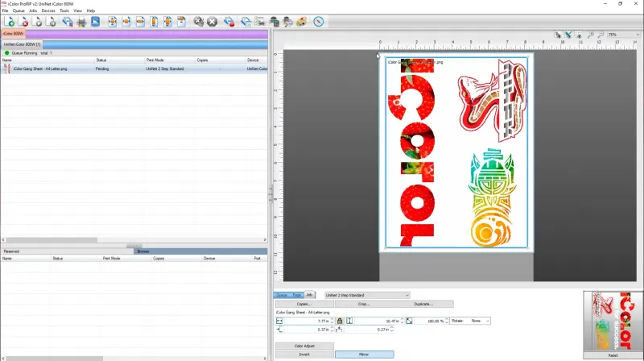Switch to the Queue properties tab

(282, 295)
